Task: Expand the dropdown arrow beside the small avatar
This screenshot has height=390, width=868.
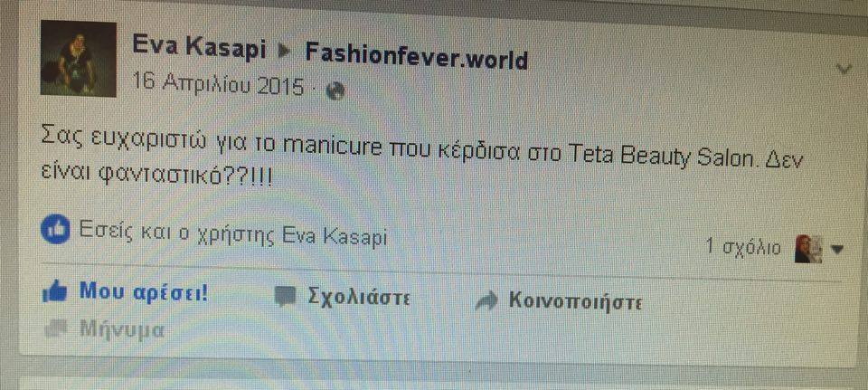Action: pos(836,251)
